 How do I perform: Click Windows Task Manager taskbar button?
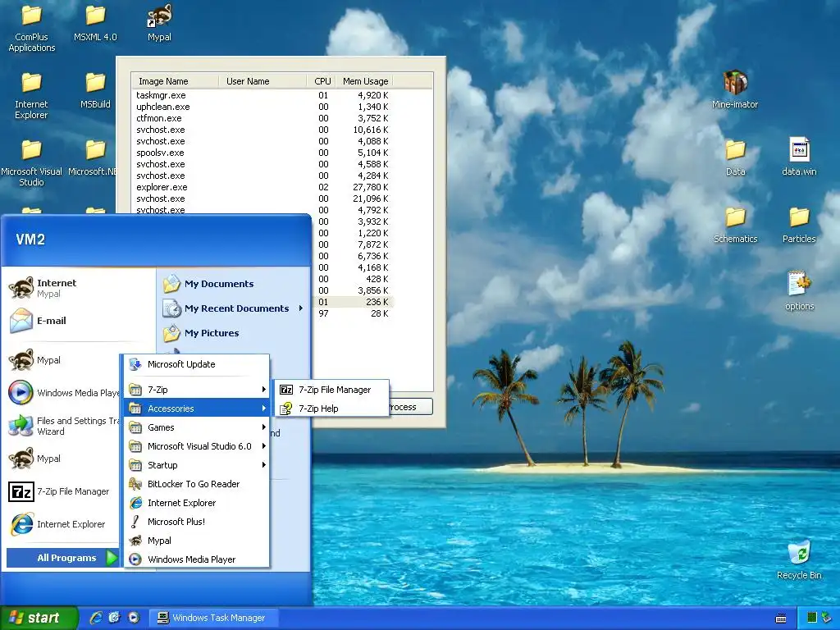[x=214, y=618]
